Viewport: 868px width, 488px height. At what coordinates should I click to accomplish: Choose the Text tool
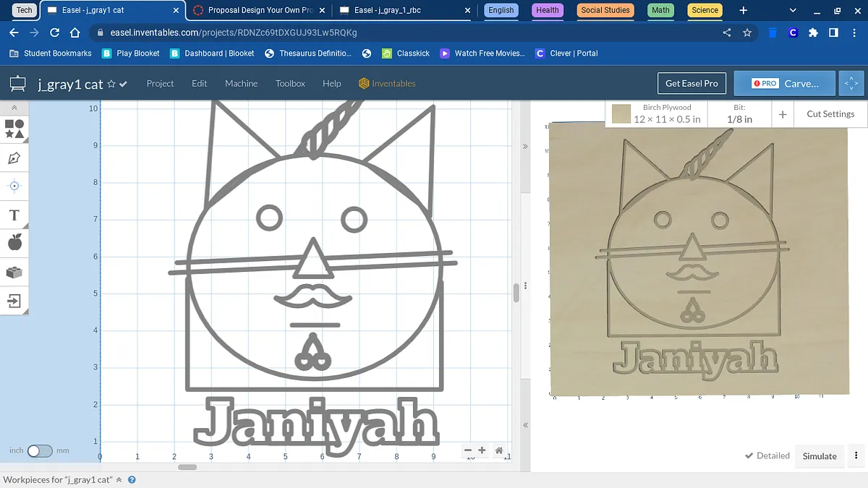14,215
